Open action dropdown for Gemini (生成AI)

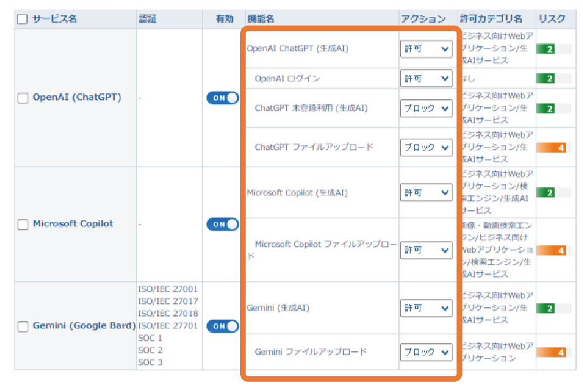(x=426, y=308)
